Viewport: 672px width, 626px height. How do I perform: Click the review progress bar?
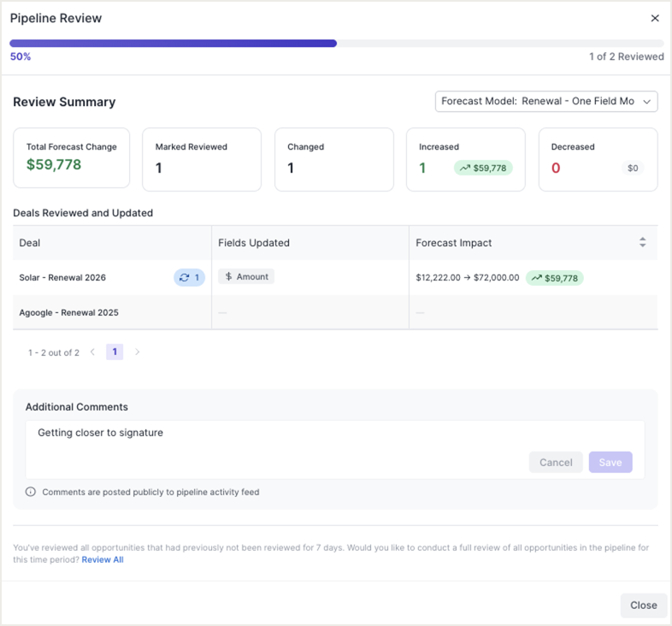(336, 43)
